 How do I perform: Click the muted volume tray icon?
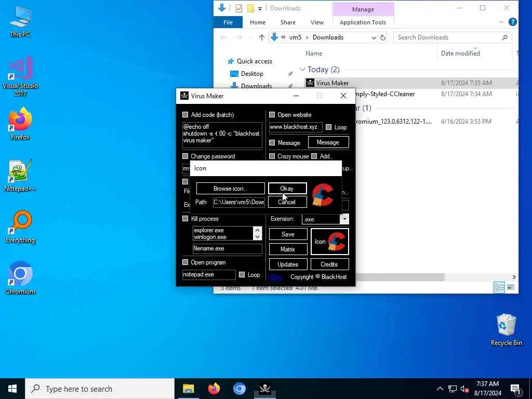pyautogui.click(x=464, y=389)
